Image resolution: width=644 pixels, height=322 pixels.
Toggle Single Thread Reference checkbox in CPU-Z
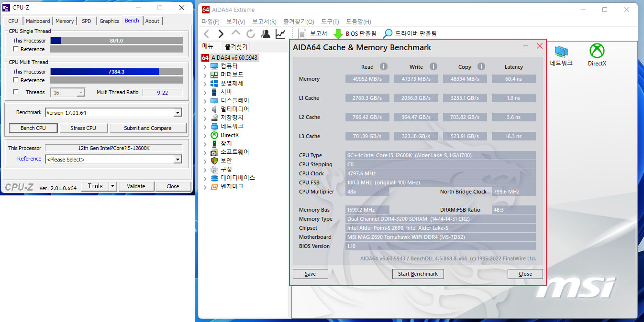click(x=16, y=49)
